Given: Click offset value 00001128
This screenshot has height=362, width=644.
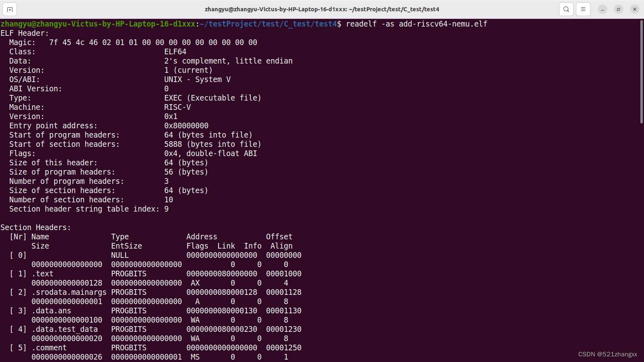Looking at the screenshot, I should tap(284, 292).
